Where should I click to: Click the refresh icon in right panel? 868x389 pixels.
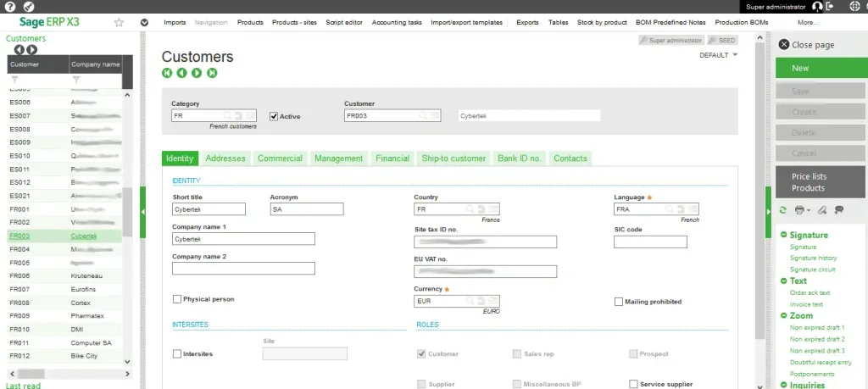(782, 209)
